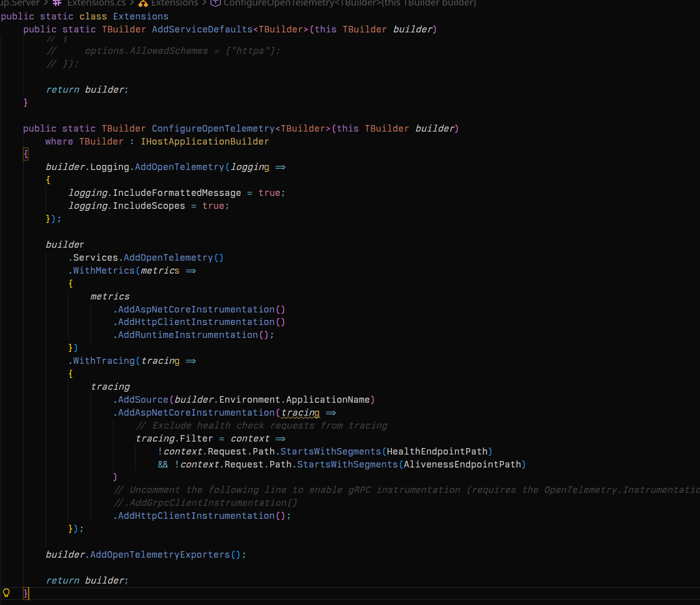Click ApplicationName in the AddSource argument

tap(328, 400)
